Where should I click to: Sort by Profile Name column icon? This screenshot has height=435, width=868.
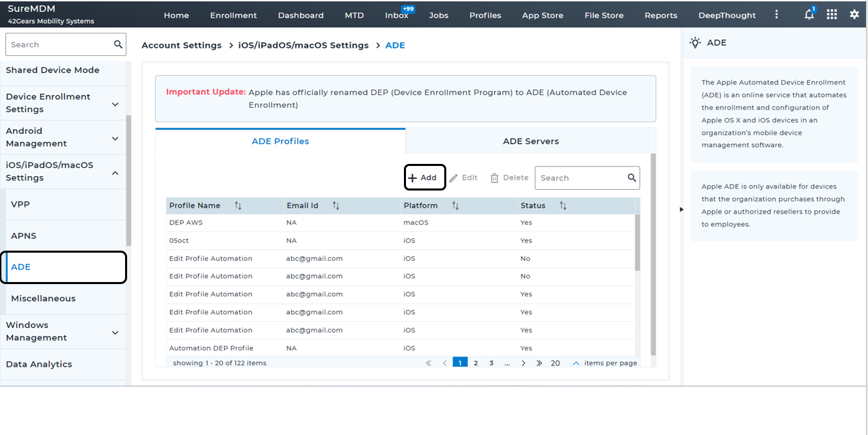pyautogui.click(x=238, y=206)
